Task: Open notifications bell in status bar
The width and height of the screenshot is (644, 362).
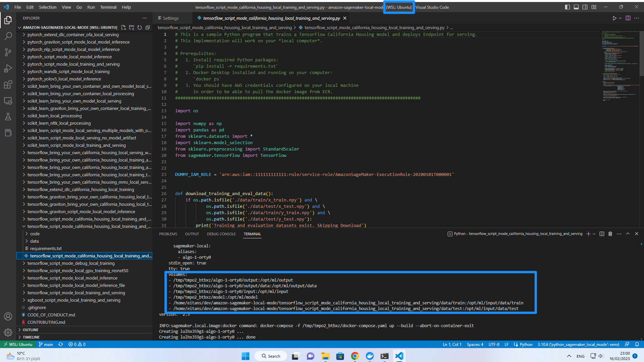Action: (x=637, y=344)
